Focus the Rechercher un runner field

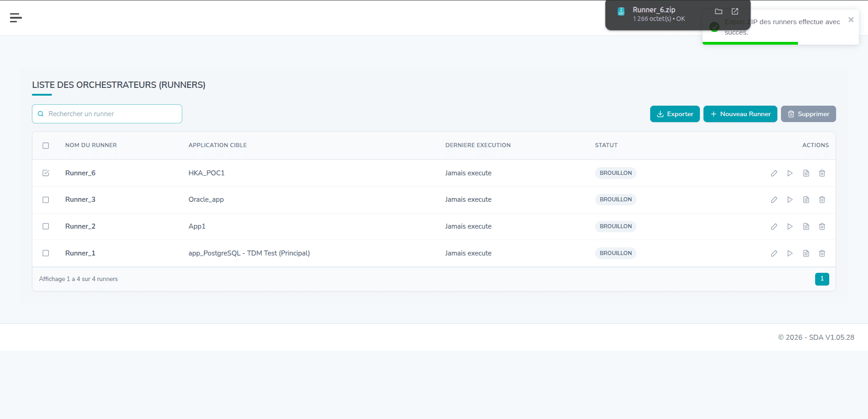pos(107,114)
